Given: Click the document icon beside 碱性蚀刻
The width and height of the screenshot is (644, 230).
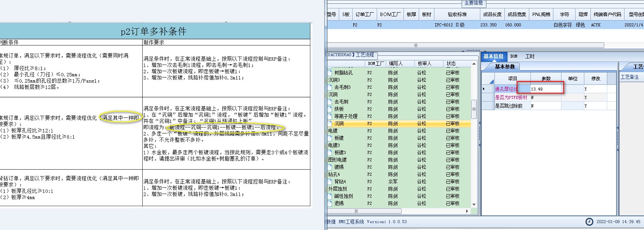Looking at the screenshot, I should click(330, 196).
